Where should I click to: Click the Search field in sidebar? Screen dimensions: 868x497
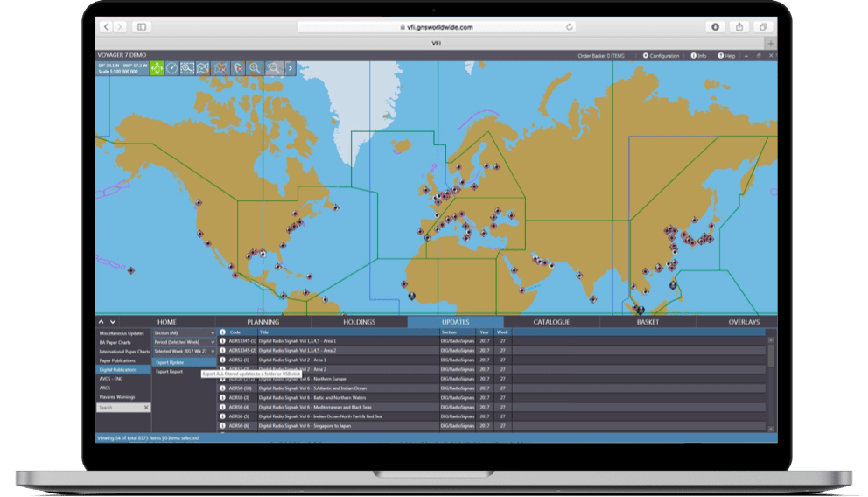pyautogui.click(x=118, y=408)
